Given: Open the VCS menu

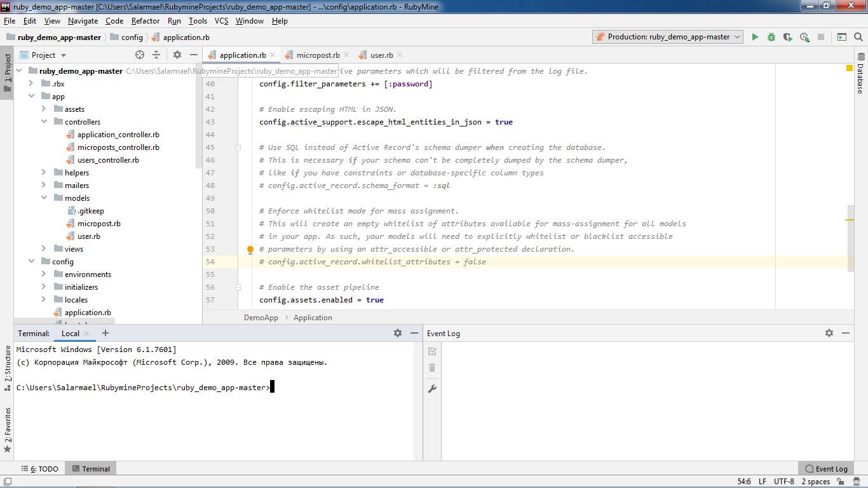Looking at the screenshot, I should pyautogui.click(x=221, y=21).
